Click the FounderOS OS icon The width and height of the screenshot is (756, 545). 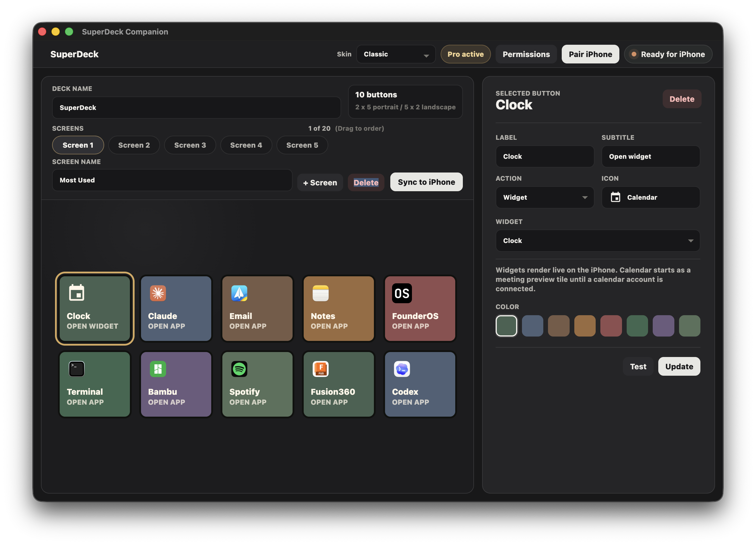pos(402,293)
